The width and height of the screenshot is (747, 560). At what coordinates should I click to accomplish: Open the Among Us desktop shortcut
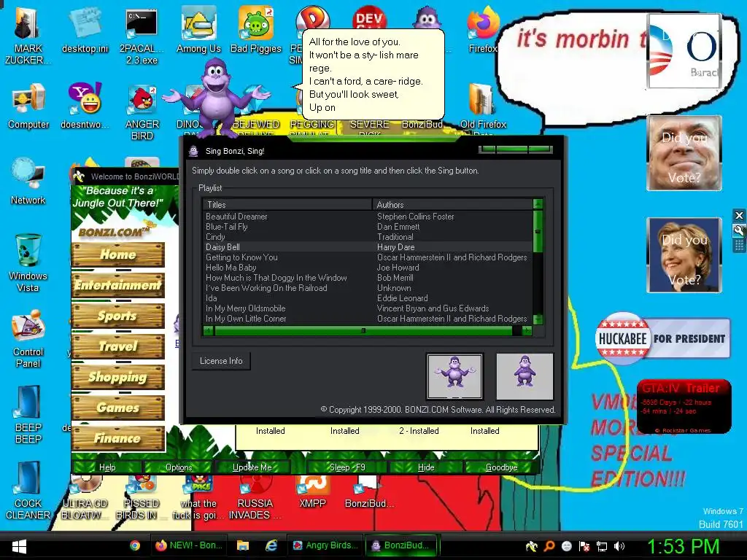click(x=198, y=31)
